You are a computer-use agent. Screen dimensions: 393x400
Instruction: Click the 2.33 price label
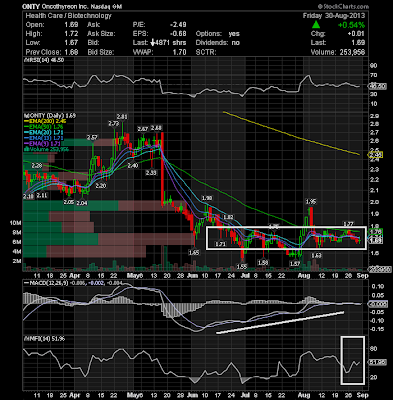click(151, 172)
